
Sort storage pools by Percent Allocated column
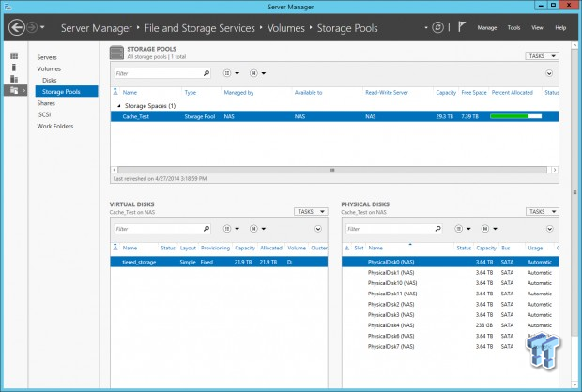tap(513, 92)
